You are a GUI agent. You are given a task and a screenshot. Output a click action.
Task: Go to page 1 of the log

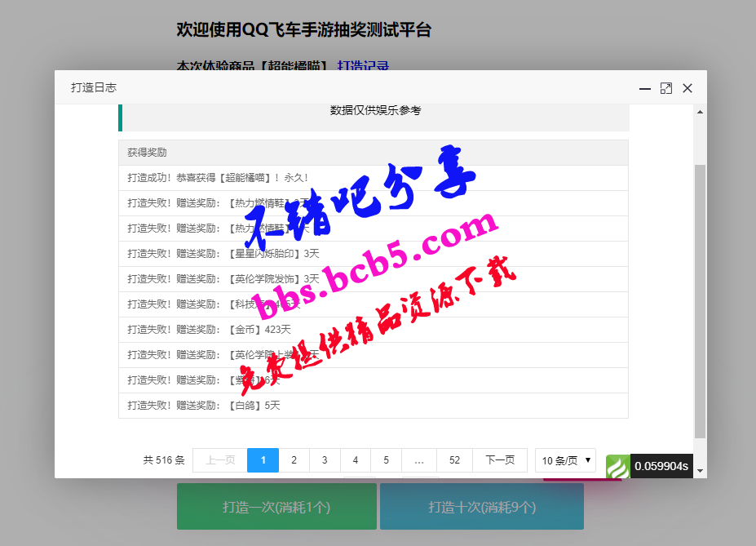tap(263, 460)
